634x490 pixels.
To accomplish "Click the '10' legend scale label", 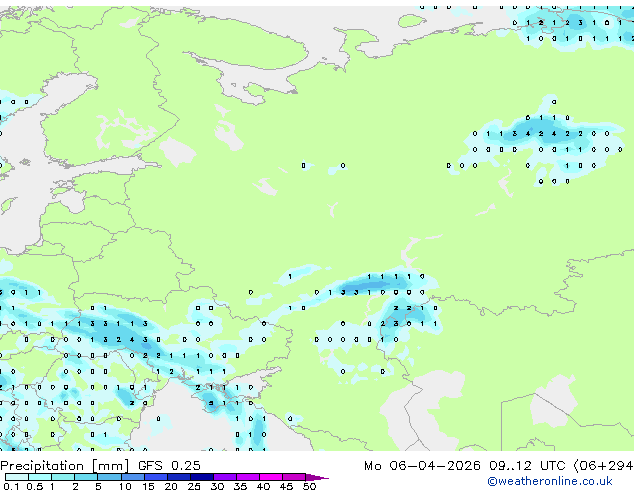I will click(x=125, y=486).
